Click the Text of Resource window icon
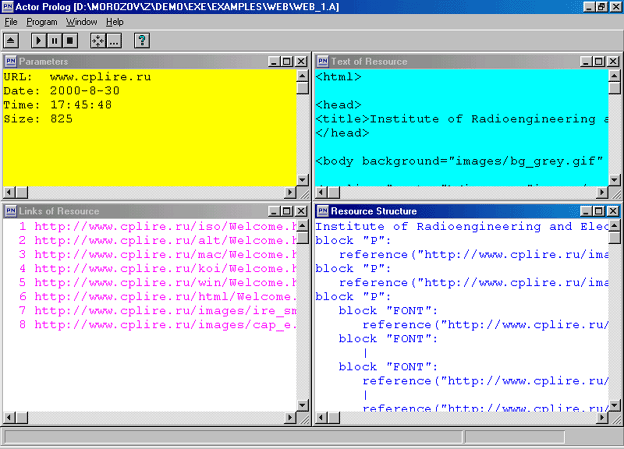Image resolution: width=624 pixels, height=449 pixels. 323,61
